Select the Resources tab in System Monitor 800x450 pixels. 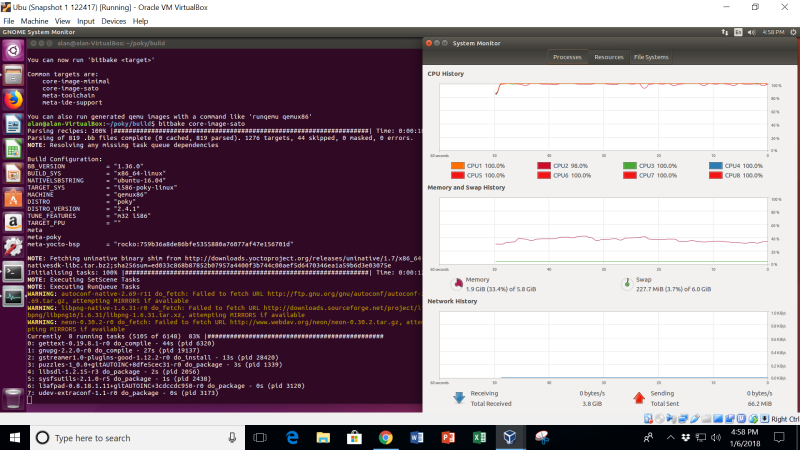click(609, 57)
